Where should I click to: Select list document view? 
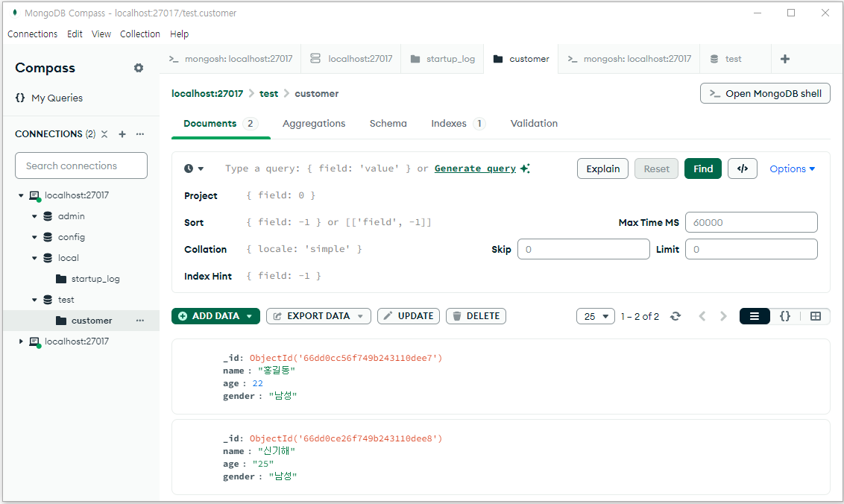[755, 316]
